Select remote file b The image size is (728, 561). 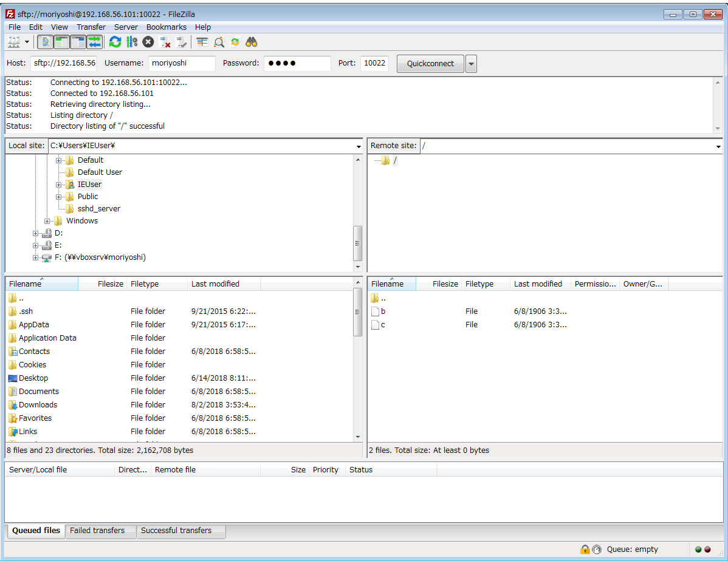(383, 311)
